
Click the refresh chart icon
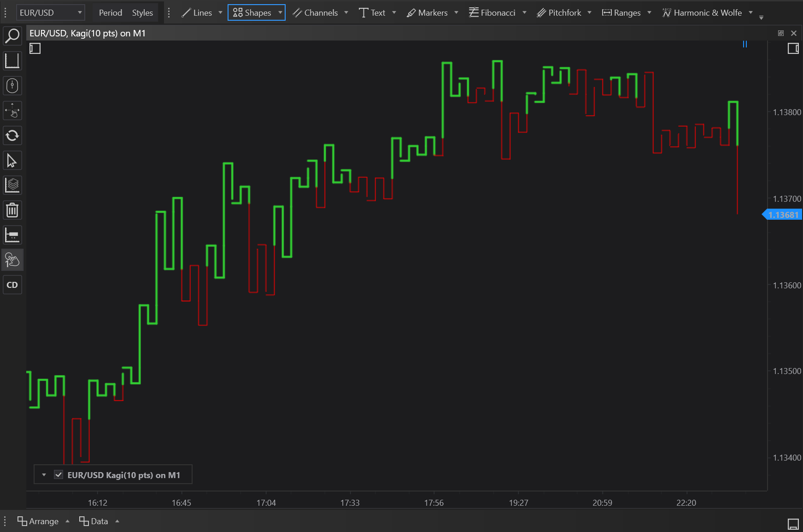(12, 136)
